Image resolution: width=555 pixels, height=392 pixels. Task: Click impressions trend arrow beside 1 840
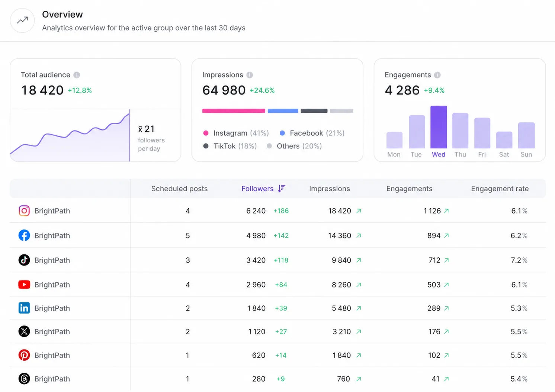click(x=359, y=356)
